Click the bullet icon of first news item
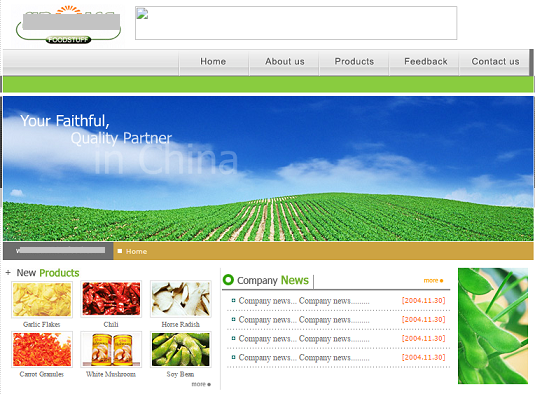Screen dimensions: 535x394 [233, 301]
